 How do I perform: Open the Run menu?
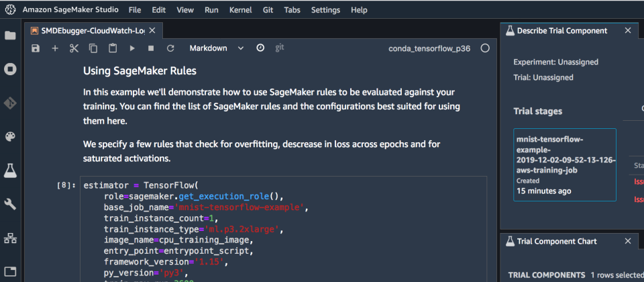point(211,10)
